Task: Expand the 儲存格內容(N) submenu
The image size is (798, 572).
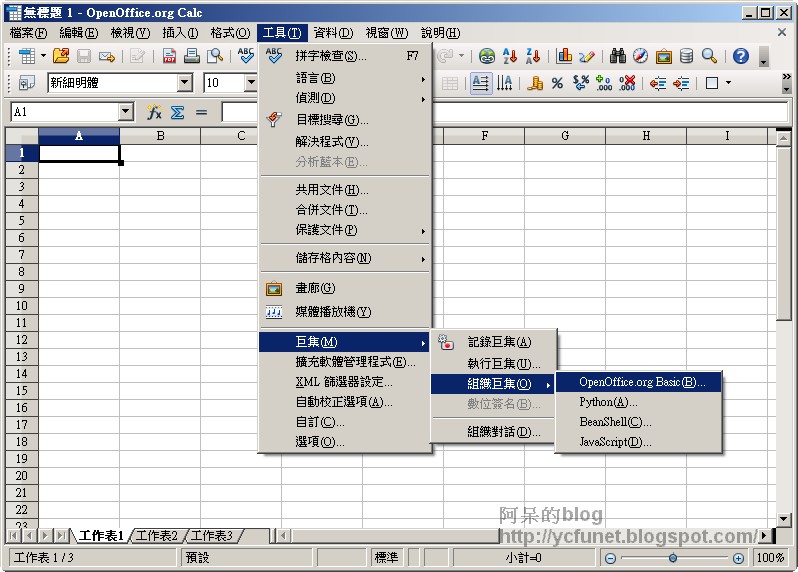Action: click(x=345, y=258)
